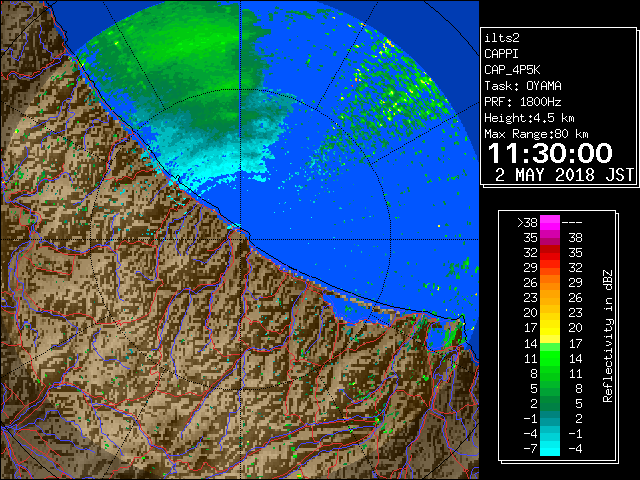The width and height of the screenshot is (640, 480).
Task: Click the dark red 32-35 legend swatch
Action: 550,253
